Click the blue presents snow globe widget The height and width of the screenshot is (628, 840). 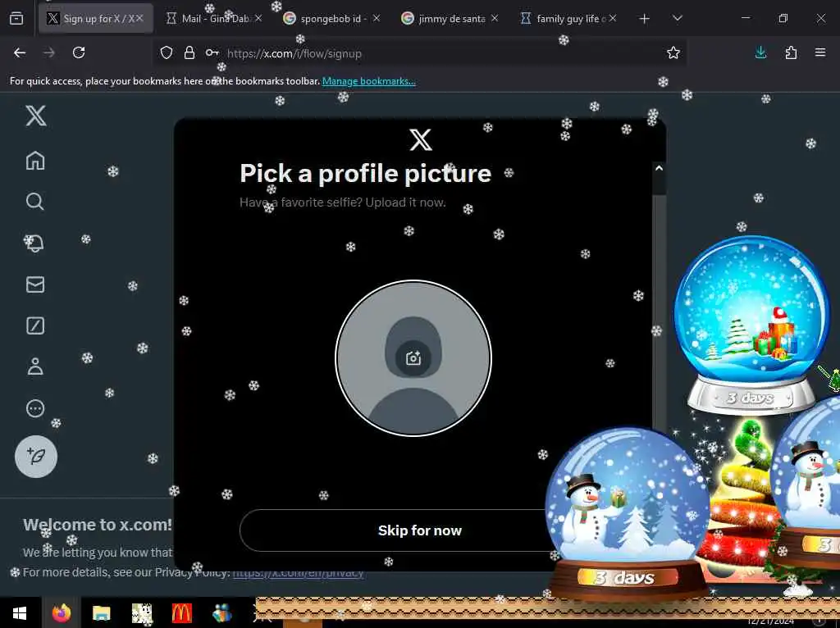[x=751, y=325]
